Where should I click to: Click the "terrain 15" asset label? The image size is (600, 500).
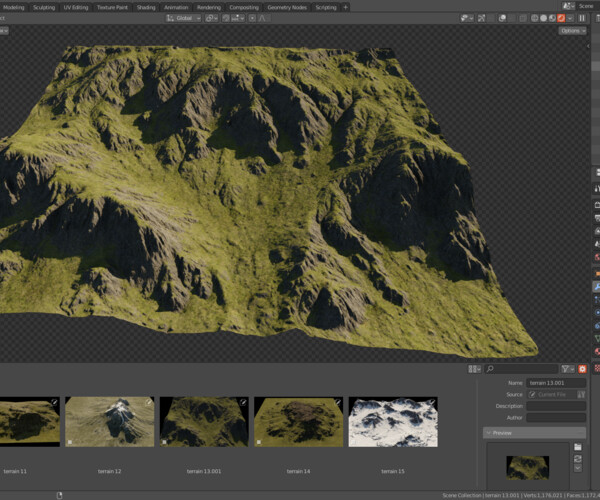coord(393,471)
